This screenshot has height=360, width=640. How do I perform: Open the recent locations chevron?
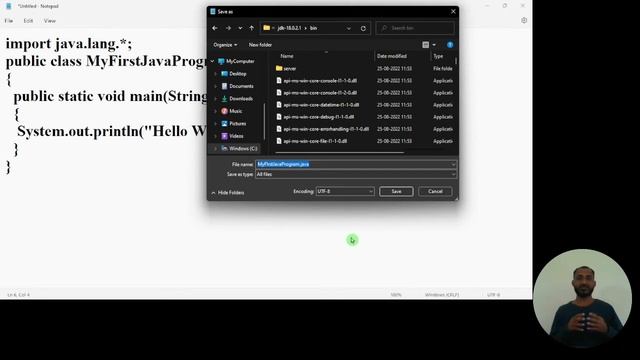(x=240, y=28)
